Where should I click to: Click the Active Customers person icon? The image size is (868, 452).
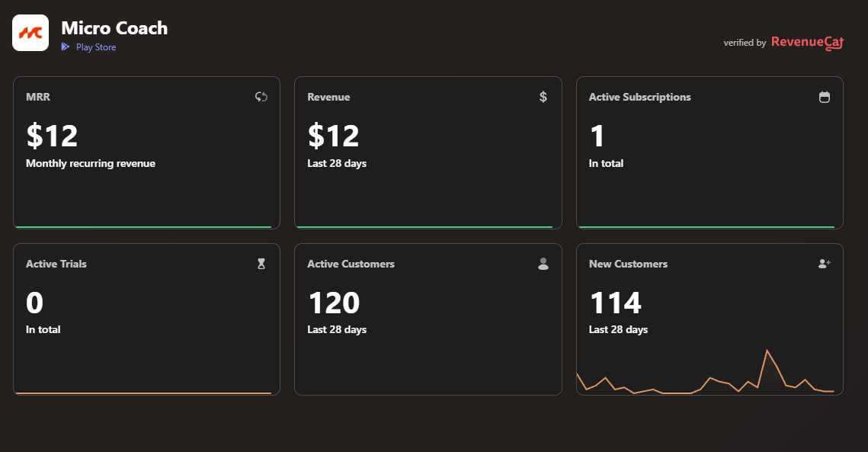pos(543,264)
